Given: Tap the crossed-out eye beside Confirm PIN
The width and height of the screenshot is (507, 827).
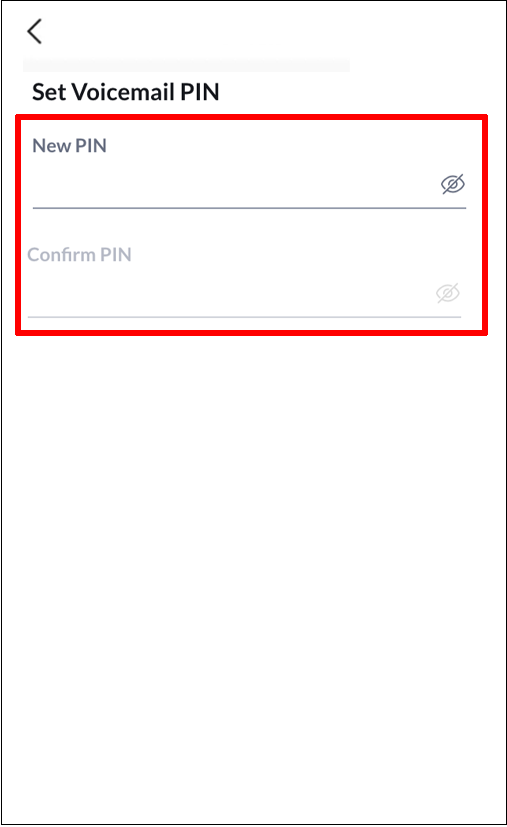Looking at the screenshot, I should coord(448,293).
